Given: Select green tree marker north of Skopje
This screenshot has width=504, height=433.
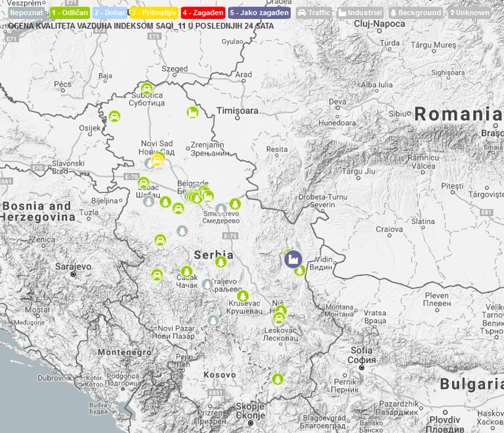Looking at the screenshot, I should (277, 379).
